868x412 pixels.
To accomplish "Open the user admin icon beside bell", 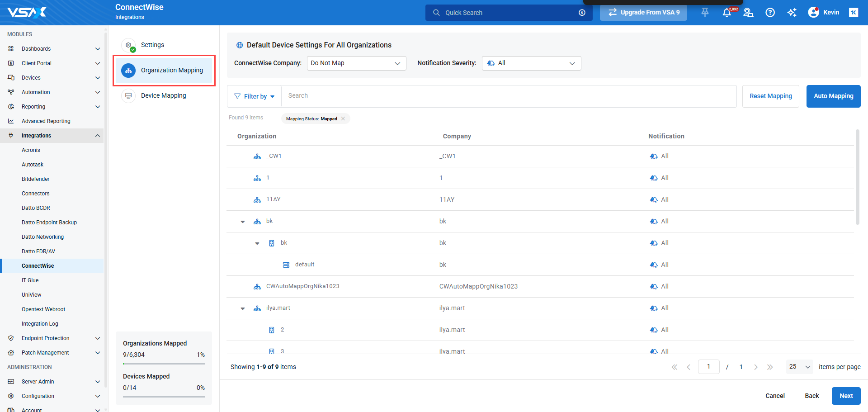I will (748, 13).
